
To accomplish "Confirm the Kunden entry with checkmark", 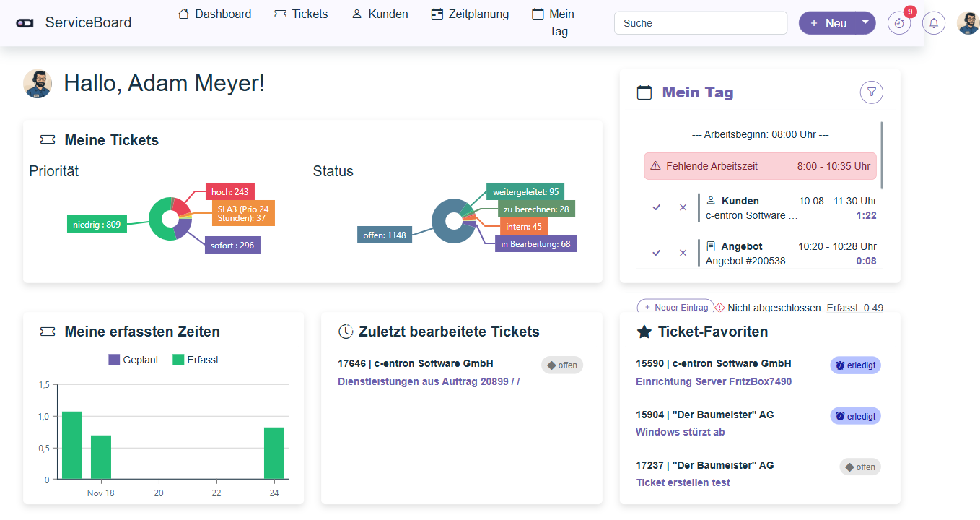I will pos(656,207).
